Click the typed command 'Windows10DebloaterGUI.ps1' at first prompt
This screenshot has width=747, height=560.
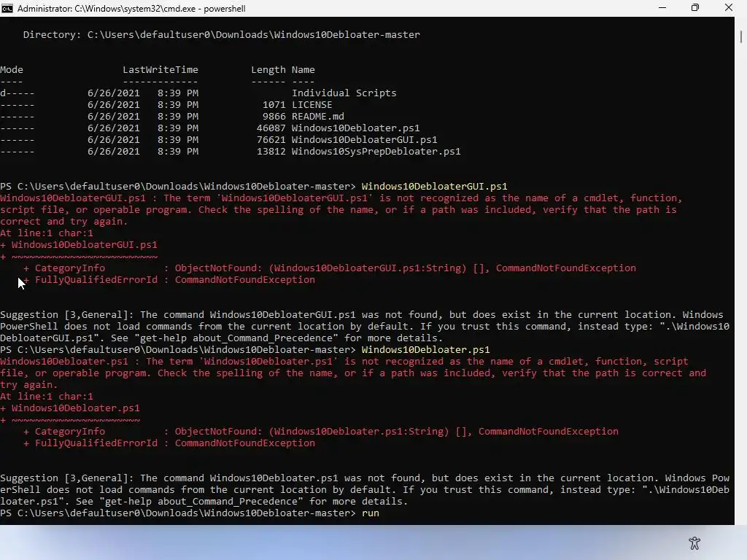tap(435, 186)
